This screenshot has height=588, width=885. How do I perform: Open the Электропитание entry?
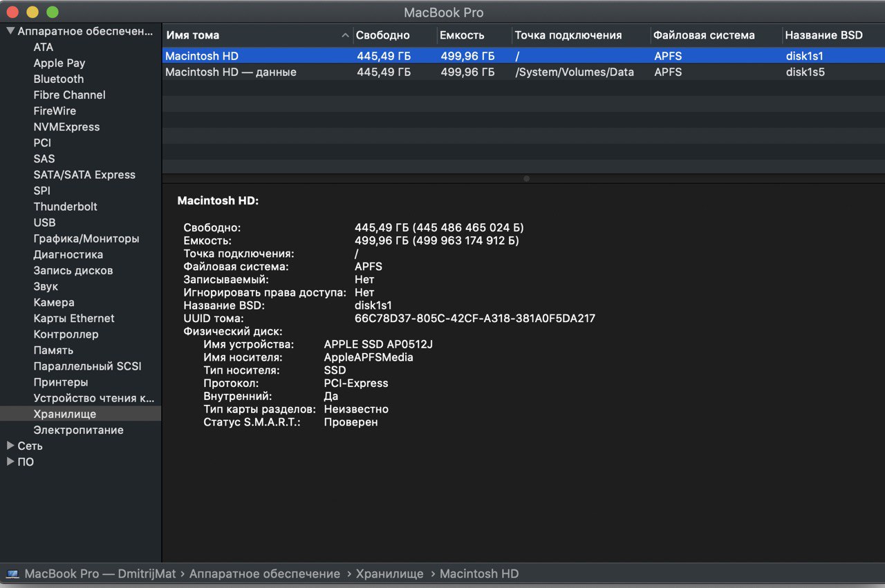coord(79,430)
